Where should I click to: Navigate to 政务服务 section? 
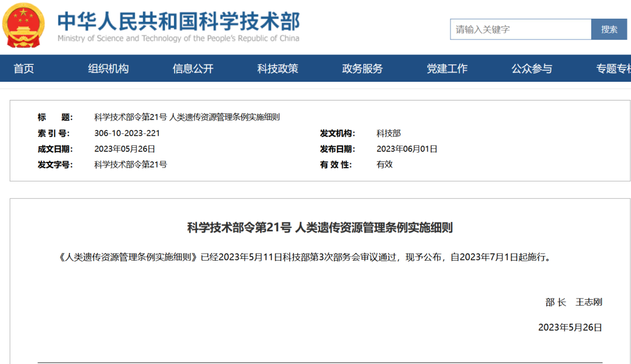click(362, 69)
